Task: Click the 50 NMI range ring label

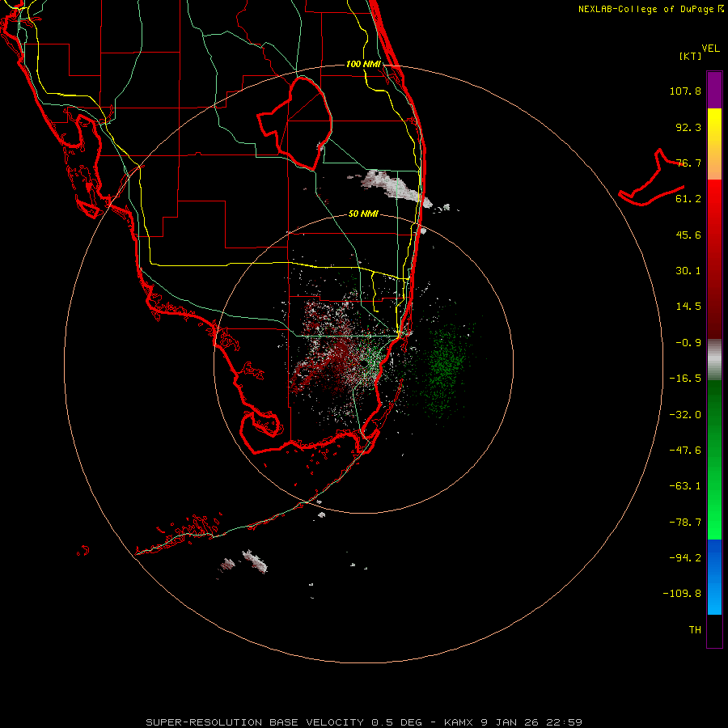Action: (x=363, y=214)
